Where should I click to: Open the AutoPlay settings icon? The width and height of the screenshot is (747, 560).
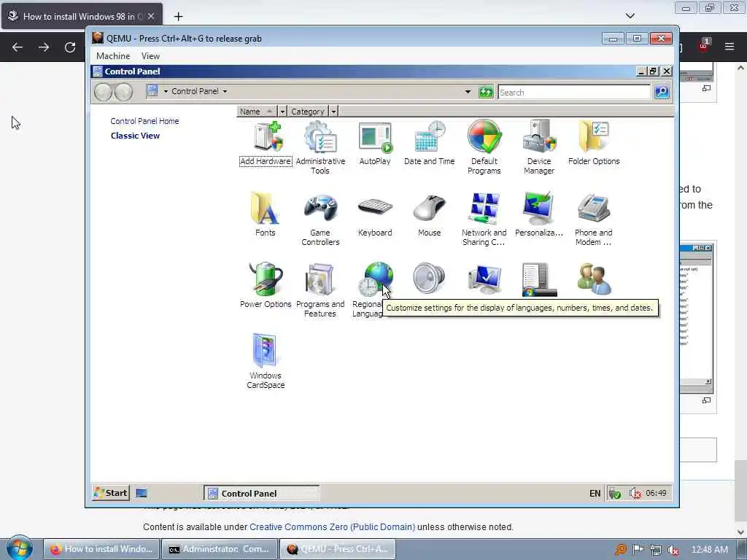tap(375, 143)
